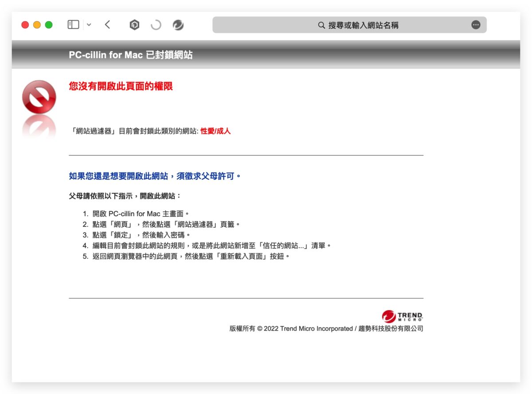
Task: Click the line '「網站過濾器」目前會封鎖此類別的網站'
Action: (x=133, y=131)
